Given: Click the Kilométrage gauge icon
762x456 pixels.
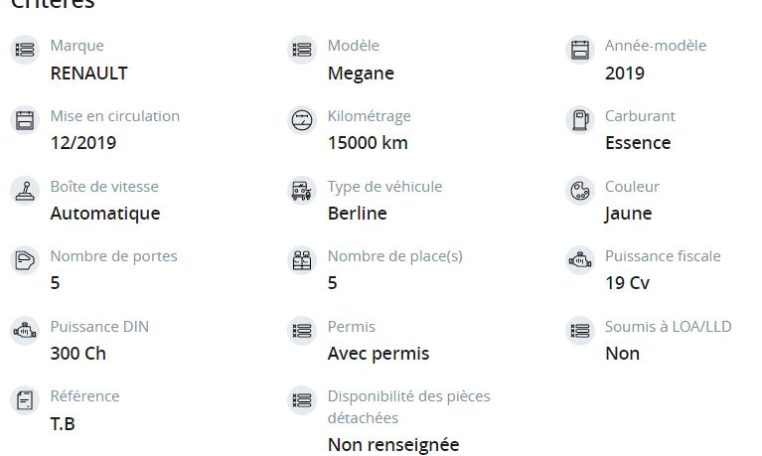Looking at the screenshot, I should 302,120.
